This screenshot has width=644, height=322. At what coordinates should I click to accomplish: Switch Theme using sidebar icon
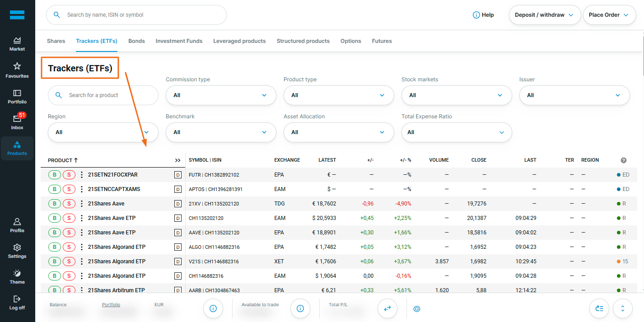(17, 273)
